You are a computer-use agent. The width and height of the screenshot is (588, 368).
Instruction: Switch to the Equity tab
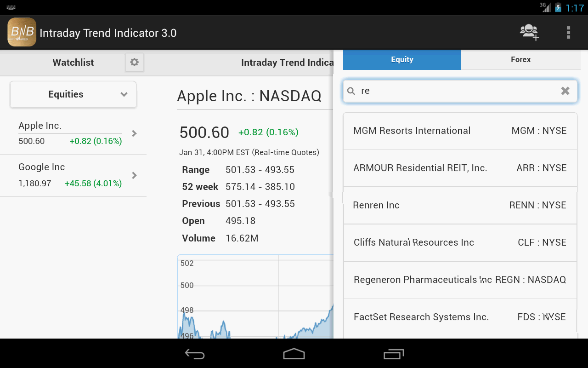point(402,60)
